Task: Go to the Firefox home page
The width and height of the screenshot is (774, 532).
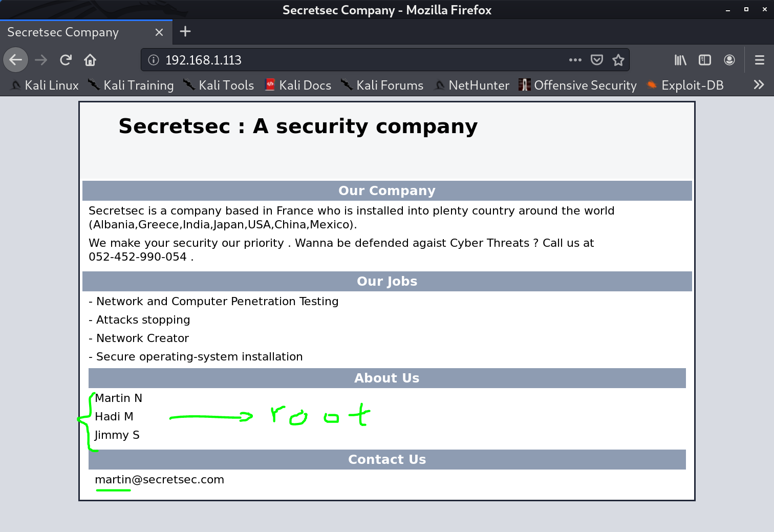Action: point(90,60)
